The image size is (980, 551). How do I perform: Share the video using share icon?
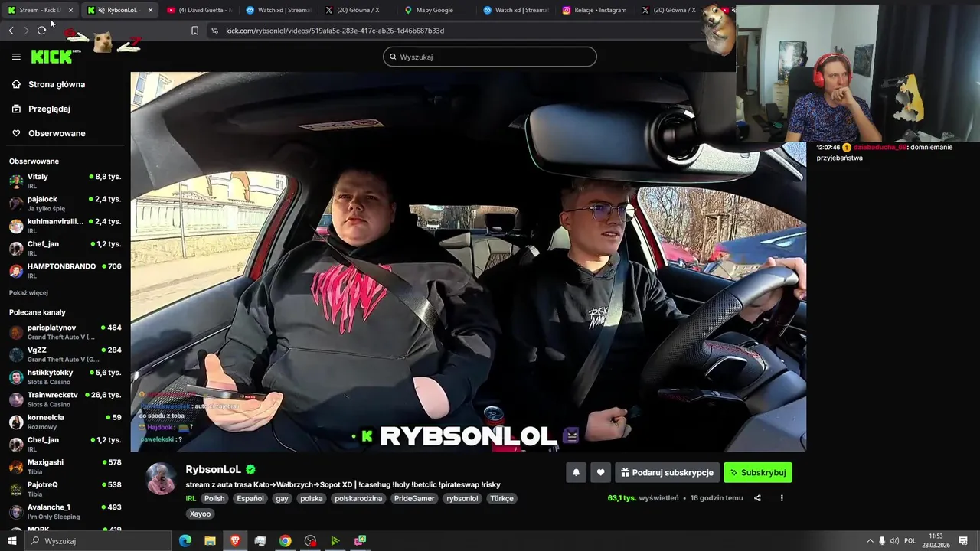point(757,498)
